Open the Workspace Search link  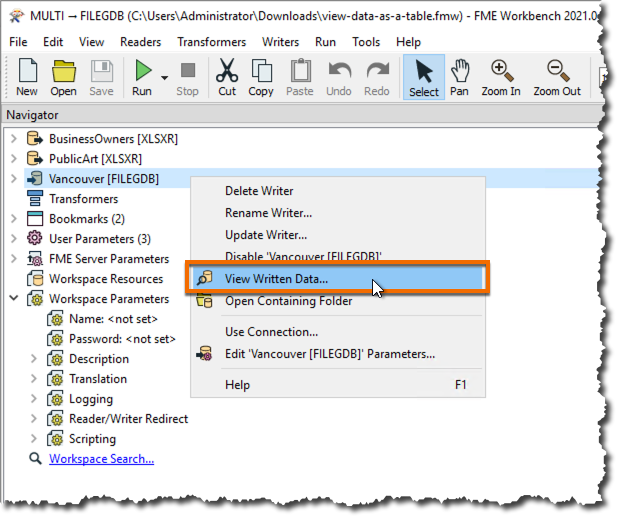pyautogui.click(x=101, y=459)
